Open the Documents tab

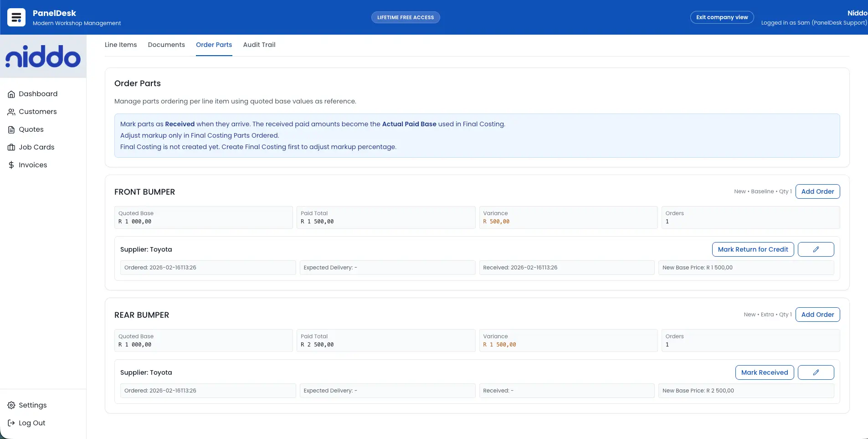(x=166, y=45)
